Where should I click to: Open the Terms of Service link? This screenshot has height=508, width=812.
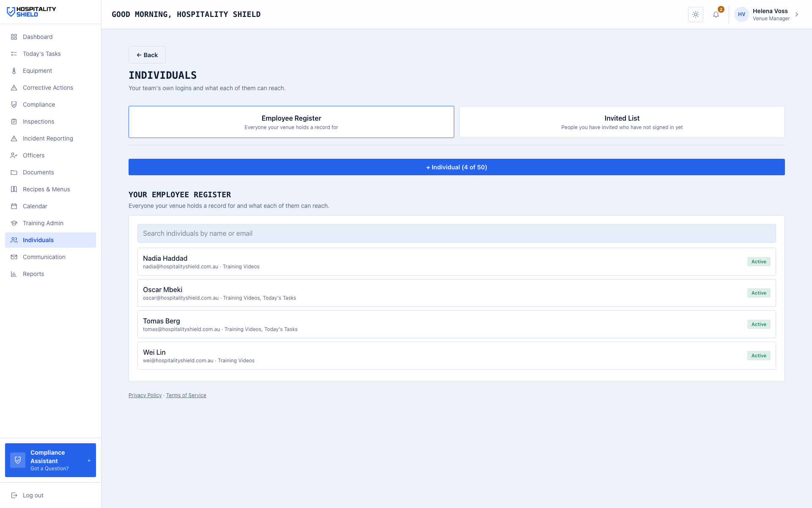pos(186,395)
